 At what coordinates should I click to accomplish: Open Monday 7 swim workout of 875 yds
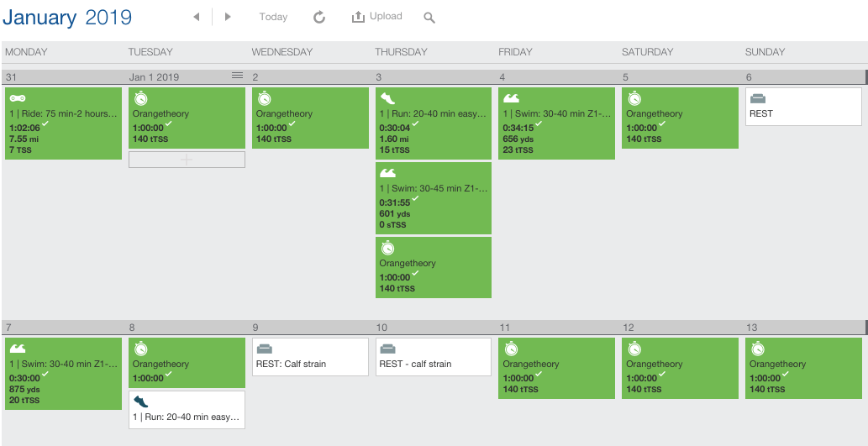[x=63, y=374]
